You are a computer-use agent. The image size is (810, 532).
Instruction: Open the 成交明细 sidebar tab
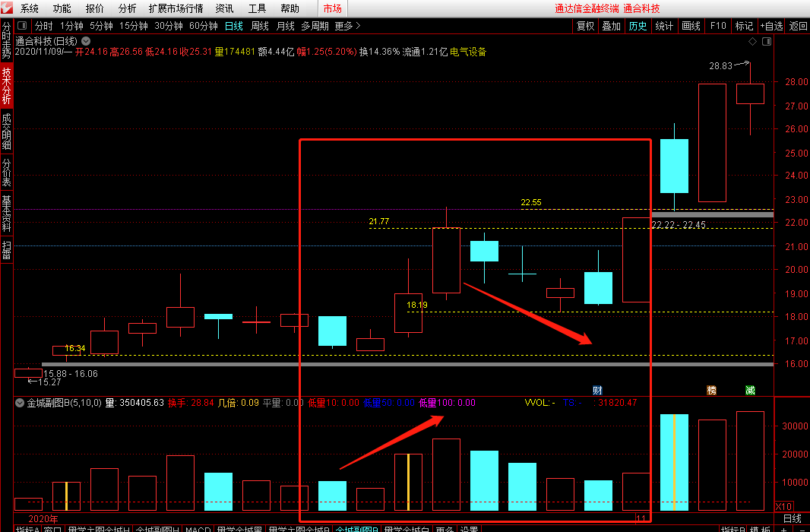pyautogui.click(x=7, y=131)
